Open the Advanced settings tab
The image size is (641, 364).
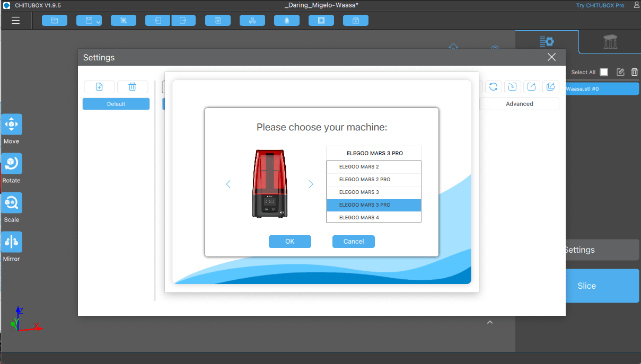click(x=519, y=104)
